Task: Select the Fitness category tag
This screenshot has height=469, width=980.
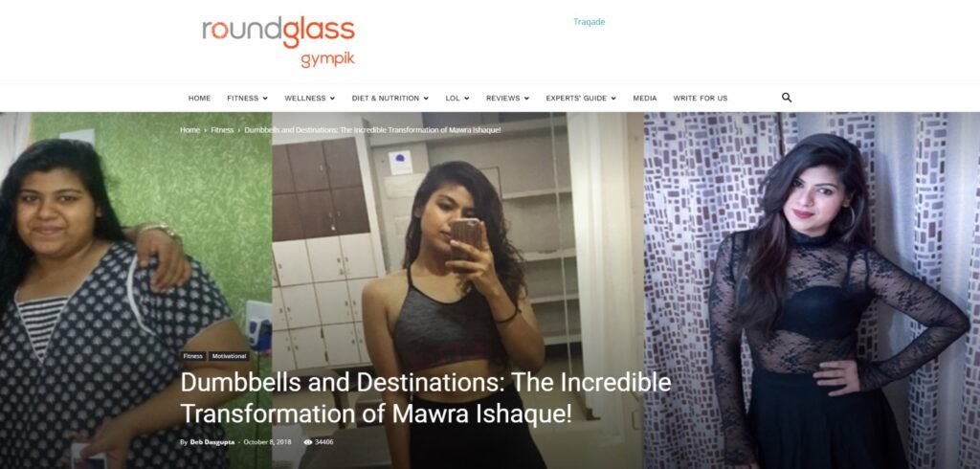Action: 193,356
